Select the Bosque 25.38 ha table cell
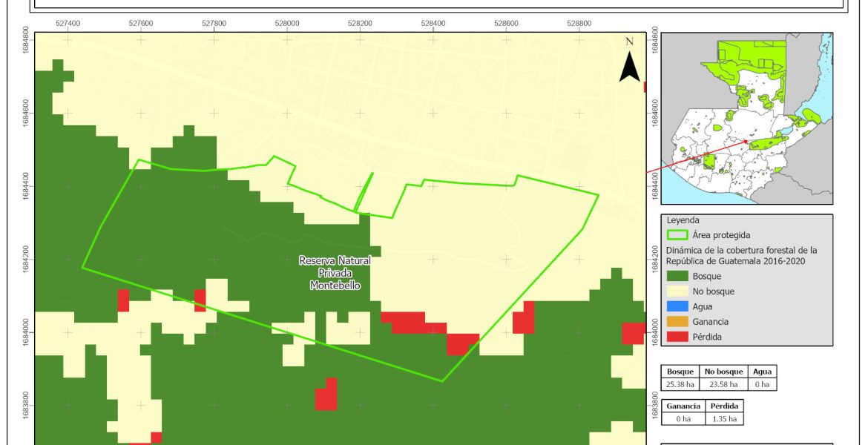This screenshot has height=445, width=868. click(680, 384)
